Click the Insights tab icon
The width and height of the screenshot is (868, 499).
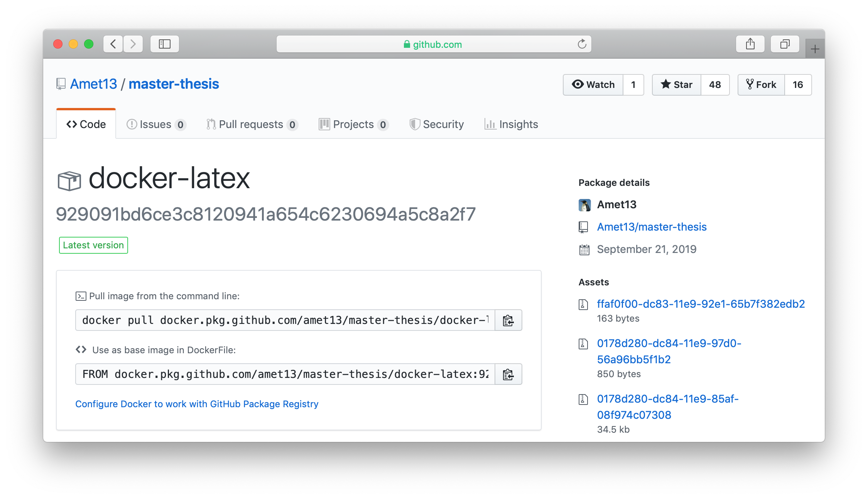[x=488, y=124]
